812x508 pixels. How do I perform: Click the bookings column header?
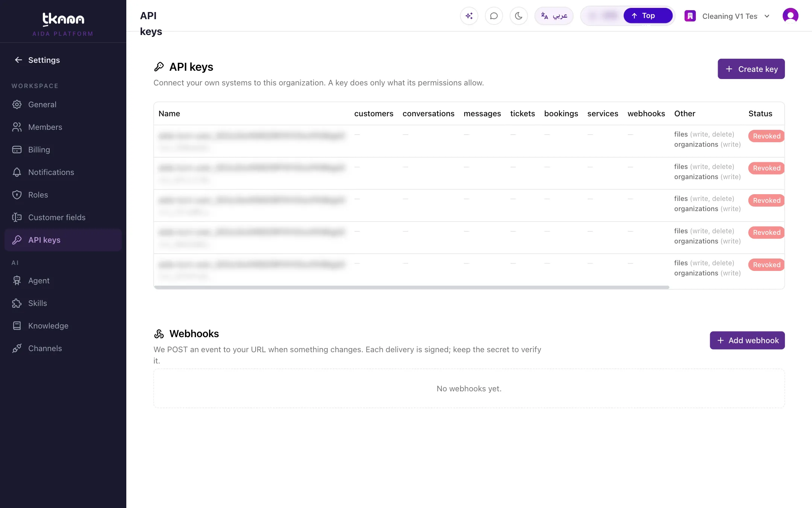pyautogui.click(x=561, y=114)
